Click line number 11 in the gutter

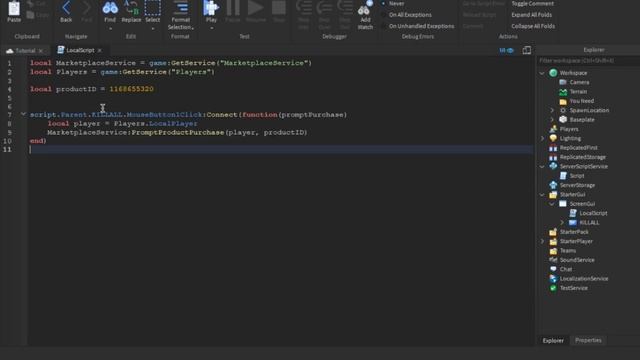point(7,149)
